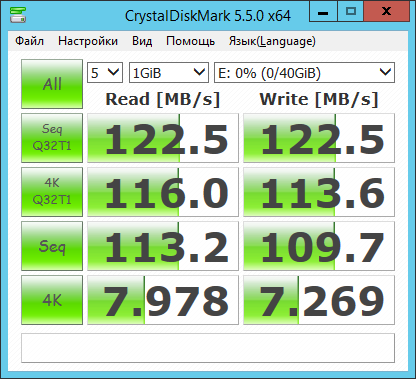Viewport: 416px width, 379px height.
Task: Expand the test count dropdown showing 5
Action: click(105, 72)
